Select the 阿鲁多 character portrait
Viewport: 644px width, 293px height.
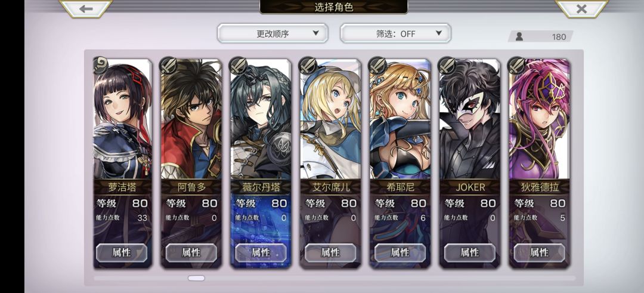(191, 119)
